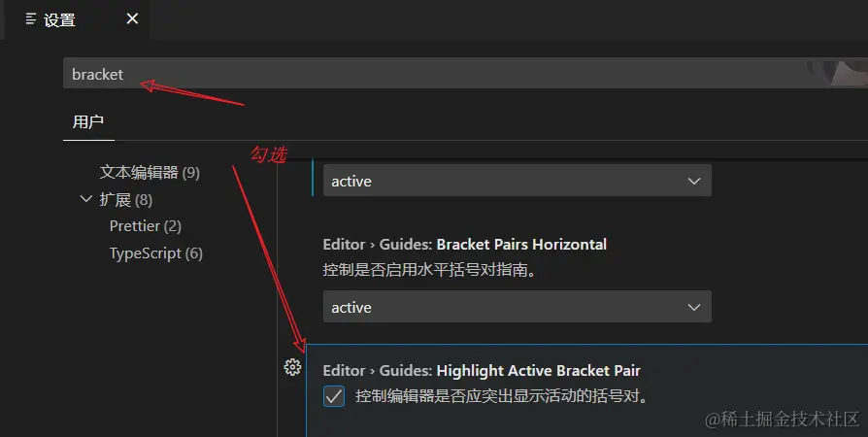
Task: Select the 扩展 (8) category label
Action: click(125, 199)
